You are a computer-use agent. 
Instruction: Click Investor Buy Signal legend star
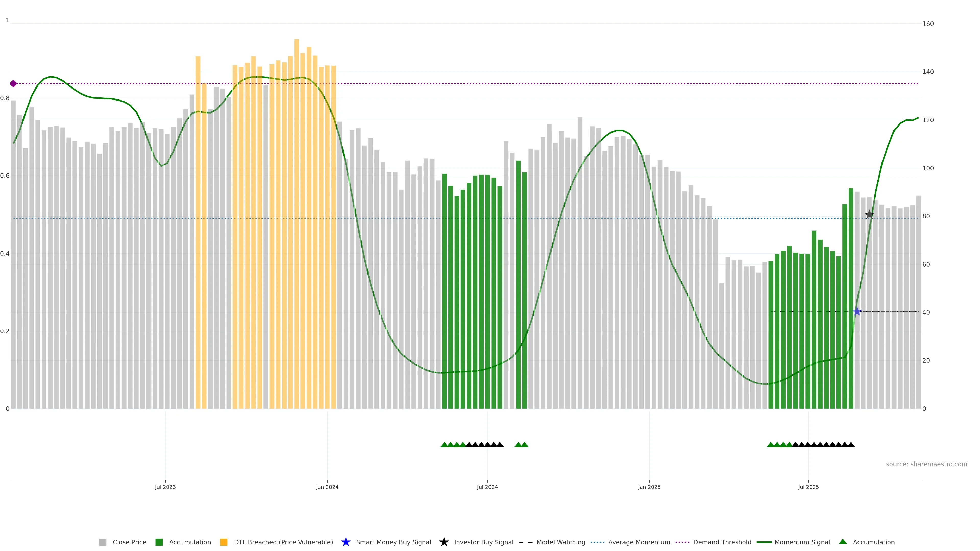click(444, 542)
